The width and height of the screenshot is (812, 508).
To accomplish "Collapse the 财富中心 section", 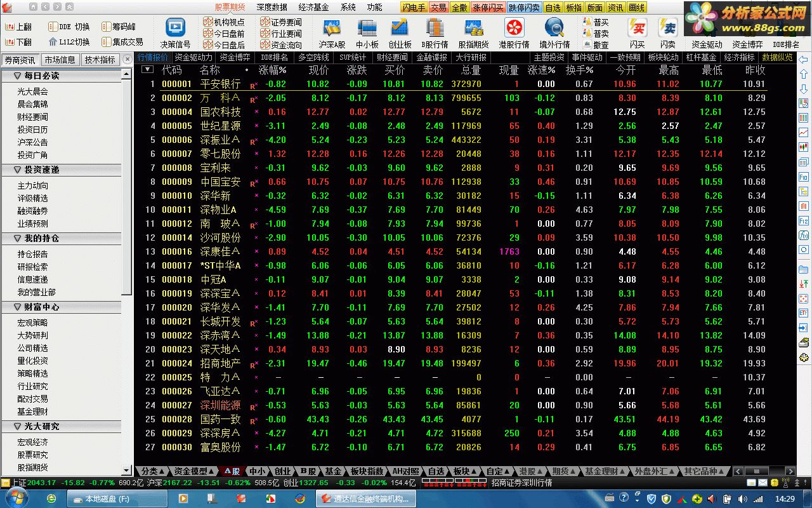I will click(x=17, y=307).
